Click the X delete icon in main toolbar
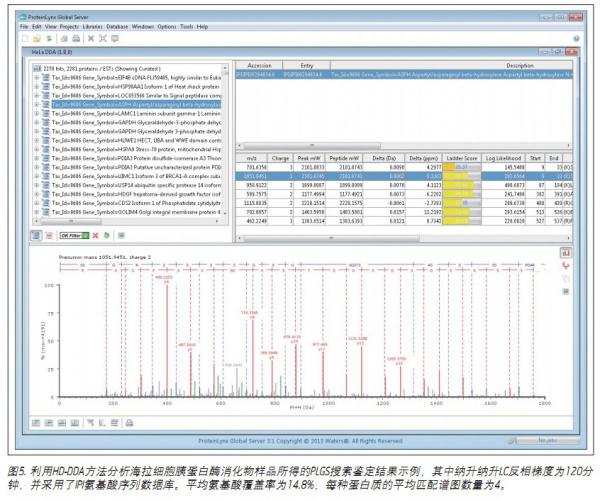 (x=90, y=38)
